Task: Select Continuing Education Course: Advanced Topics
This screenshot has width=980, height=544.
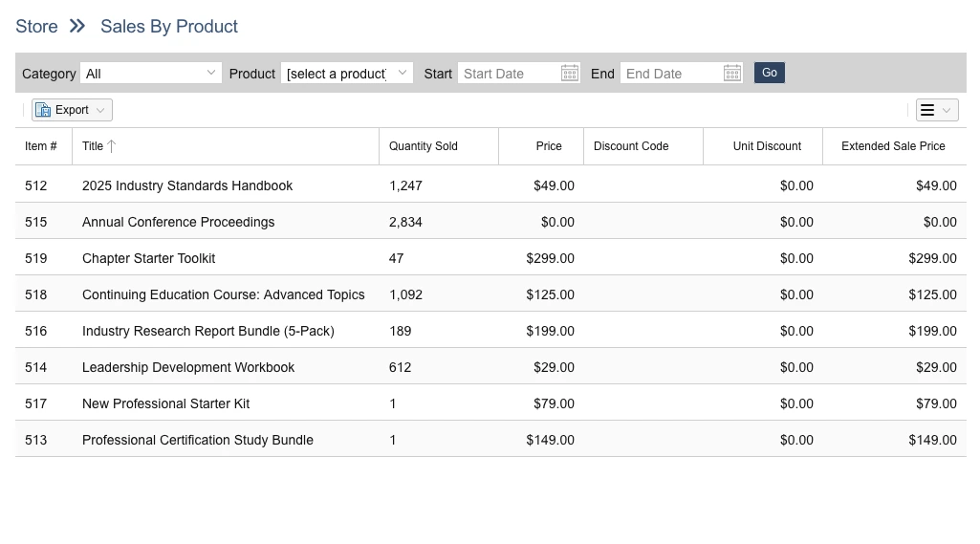Action: point(223,294)
